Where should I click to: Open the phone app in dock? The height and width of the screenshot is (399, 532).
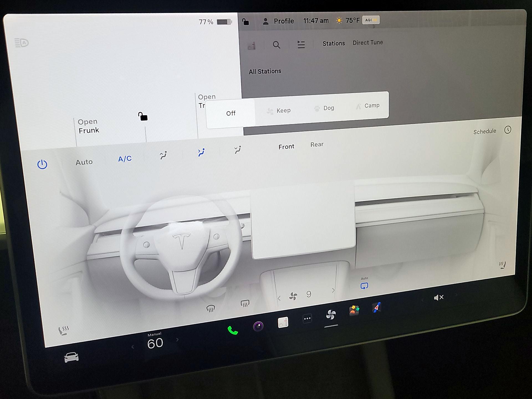pos(232,330)
